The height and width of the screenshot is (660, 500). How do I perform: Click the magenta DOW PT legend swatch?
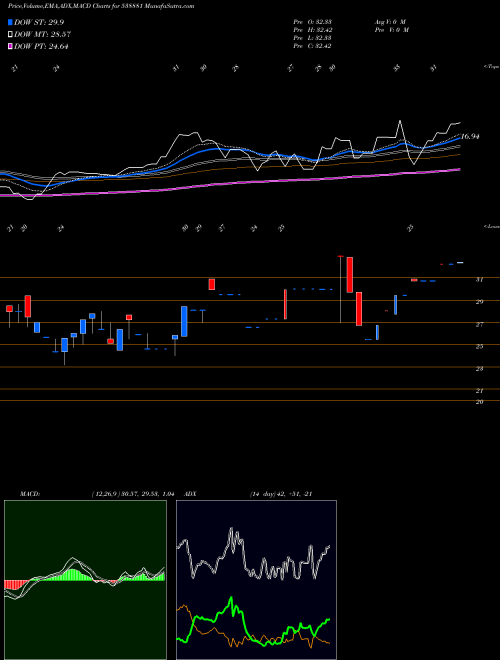tap(11, 47)
